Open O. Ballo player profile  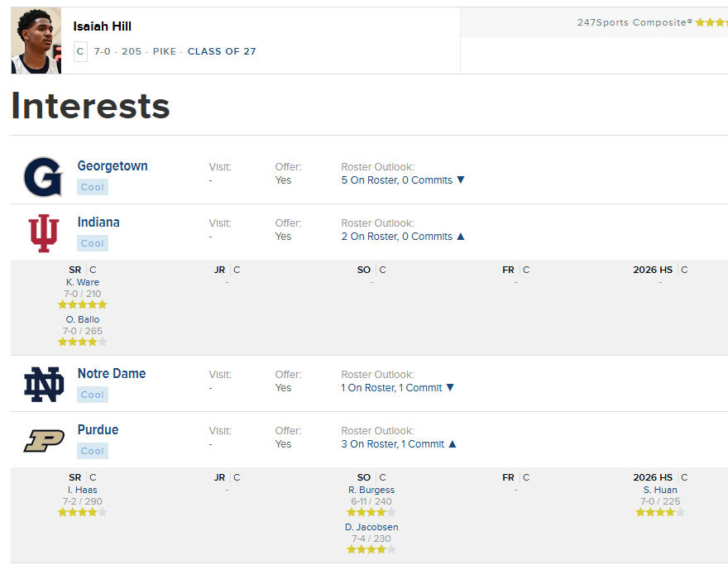tap(83, 319)
